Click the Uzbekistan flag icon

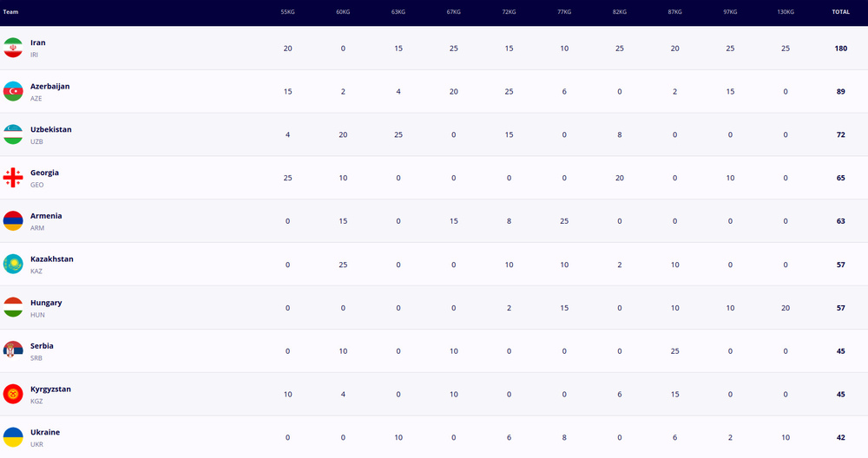[13, 134]
